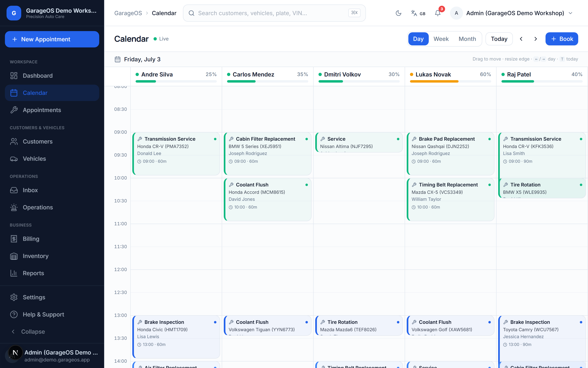This screenshot has height=368, width=588.
Task: Switch to Week view
Action: 441,39
